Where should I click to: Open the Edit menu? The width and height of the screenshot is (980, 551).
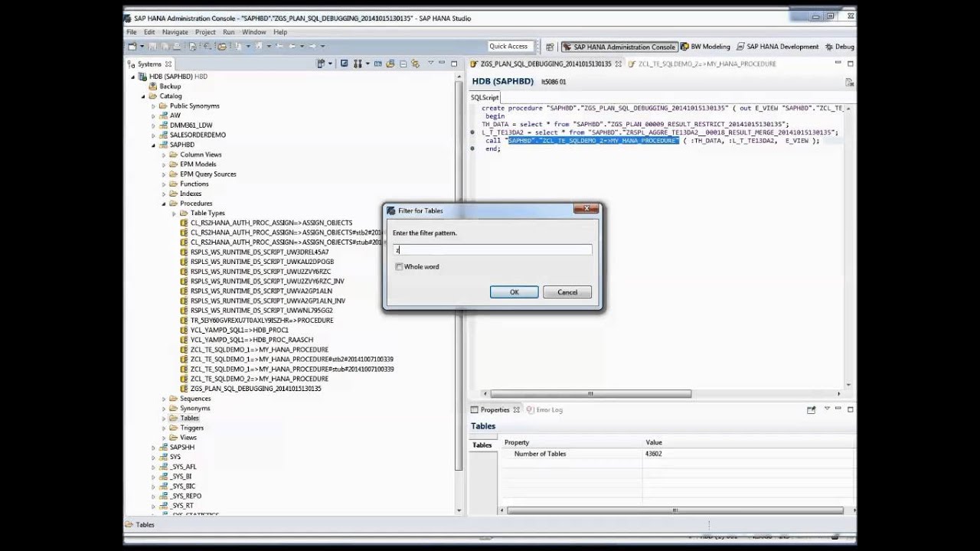(149, 32)
